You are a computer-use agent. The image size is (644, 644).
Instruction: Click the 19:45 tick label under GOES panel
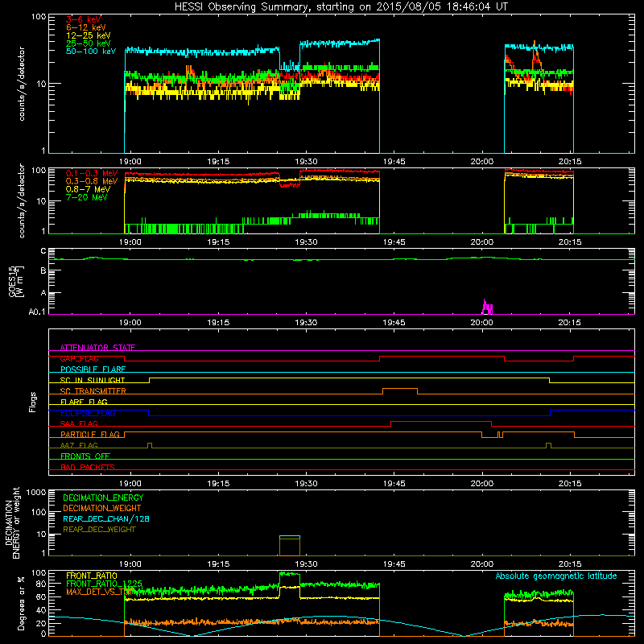point(394,323)
